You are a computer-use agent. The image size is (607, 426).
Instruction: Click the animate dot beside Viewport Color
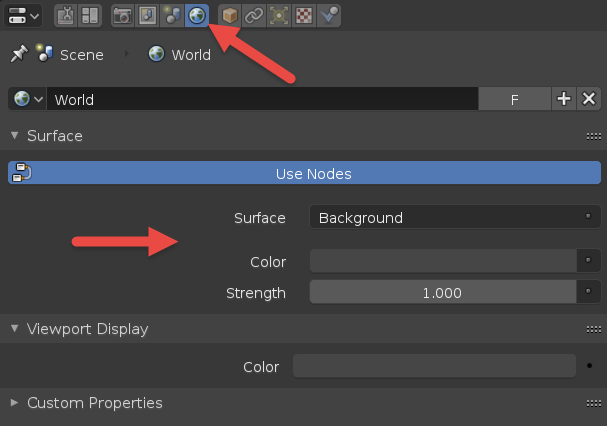click(589, 366)
